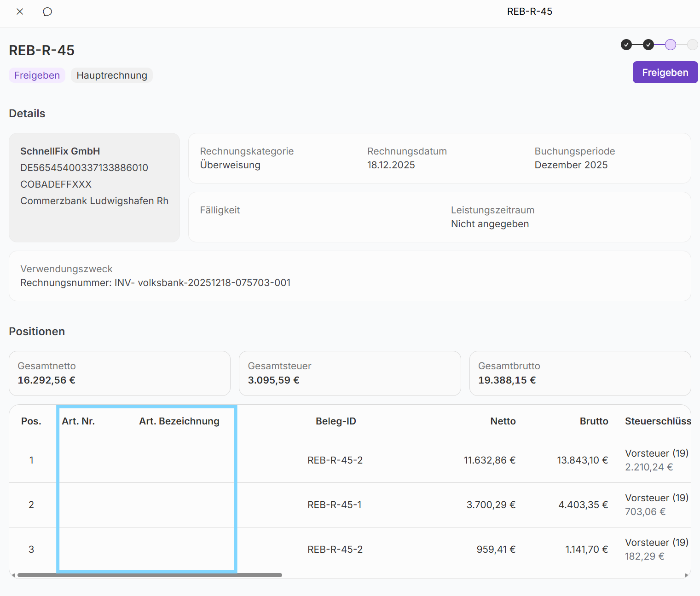
Task: Click the table's left scroll arrow
Action: coord(13,575)
